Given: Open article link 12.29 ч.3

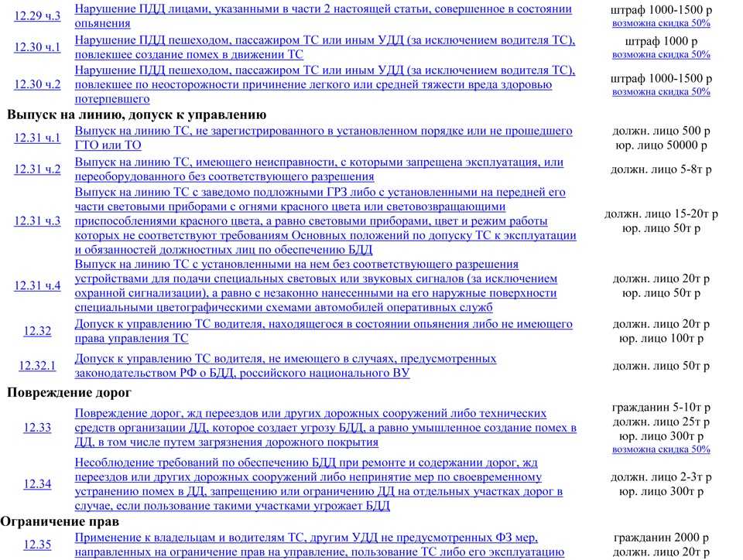Looking at the screenshot, I should pyautogui.click(x=37, y=15).
